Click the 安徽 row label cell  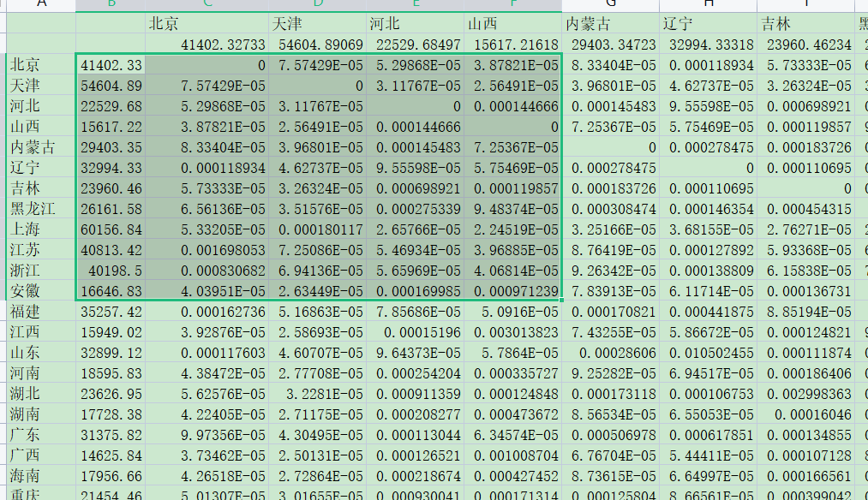tap(41, 291)
